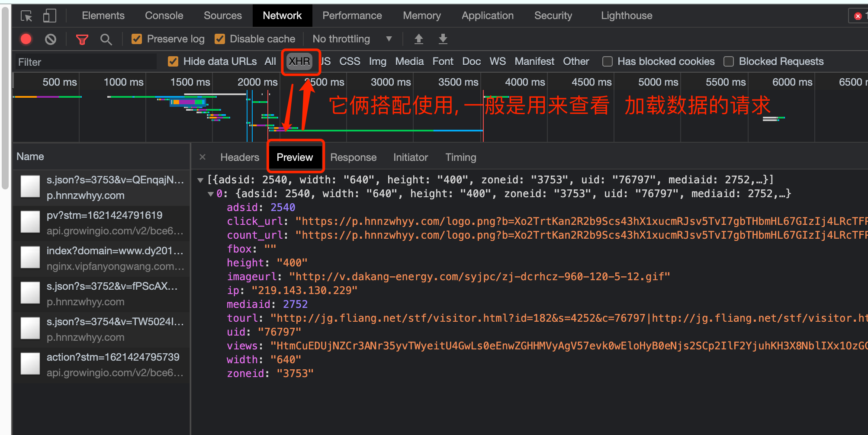Click the red error count badge
This screenshot has width=868, height=435.
(x=858, y=16)
